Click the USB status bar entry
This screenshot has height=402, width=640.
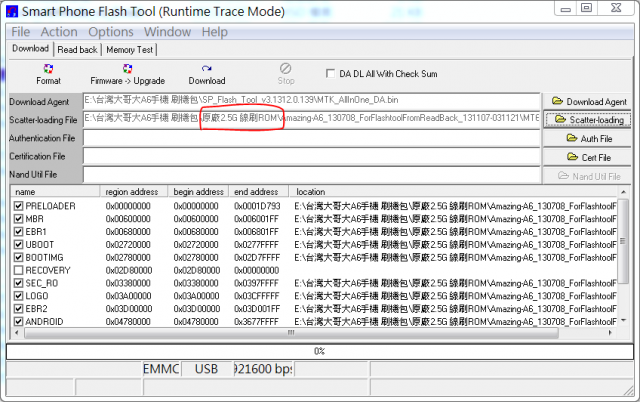pos(206,369)
